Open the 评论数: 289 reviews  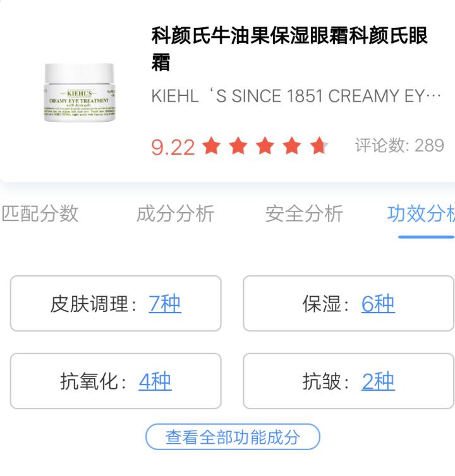399,145
